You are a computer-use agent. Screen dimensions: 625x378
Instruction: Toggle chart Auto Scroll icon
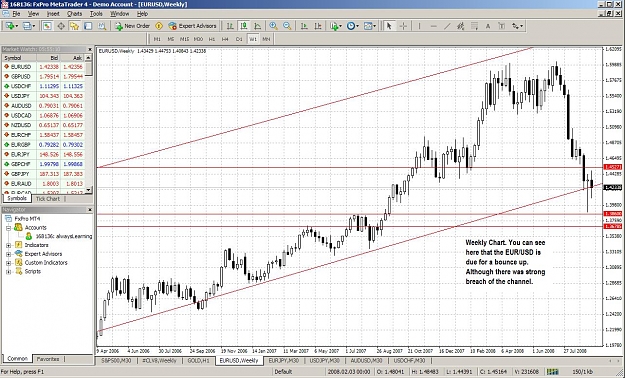coord(304,26)
